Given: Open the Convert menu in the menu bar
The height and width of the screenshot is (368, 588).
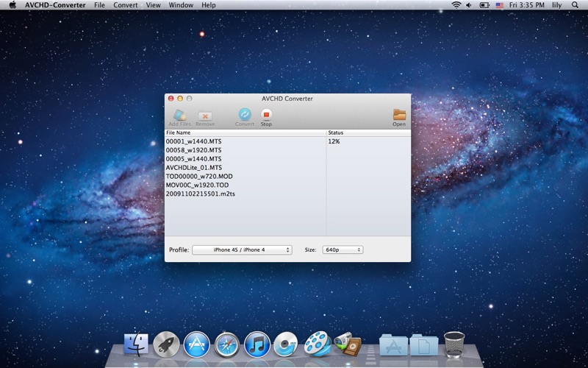Looking at the screenshot, I should point(125,5).
